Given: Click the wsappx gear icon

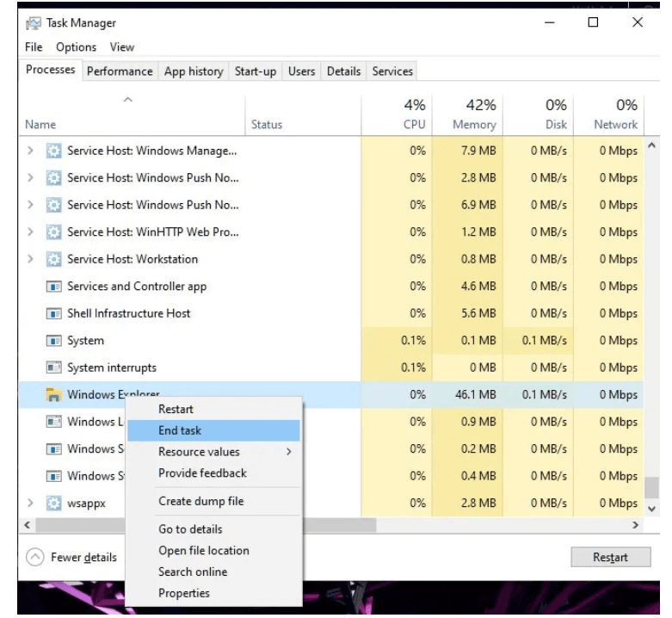Looking at the screenshot, I should point(53,503).
